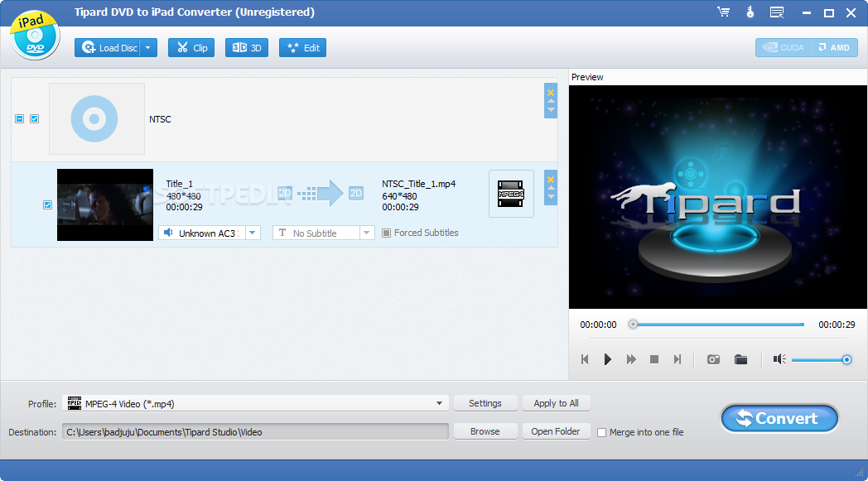Click Apply to All button
This screenshot has width=868, height=481.
557,403
